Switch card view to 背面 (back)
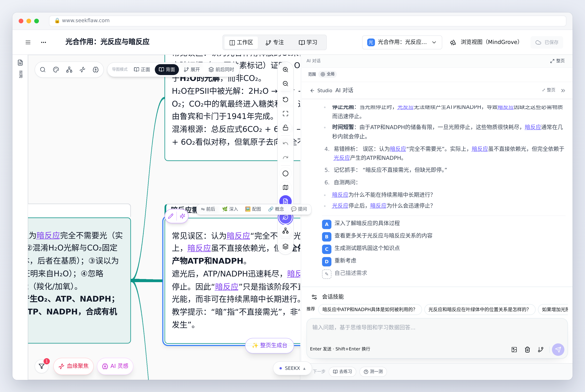This screenshot has width=585, height=392. [167, 69]
